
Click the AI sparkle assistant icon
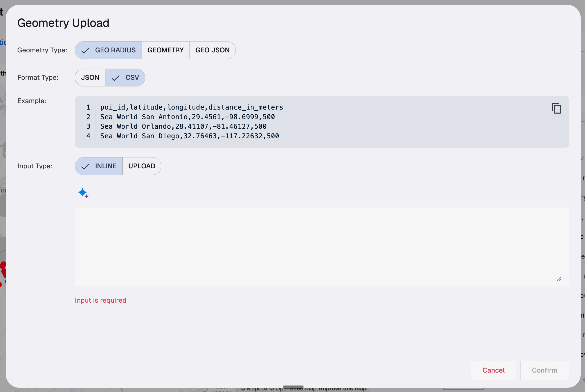pyautogui.click(x=83, y=193)
